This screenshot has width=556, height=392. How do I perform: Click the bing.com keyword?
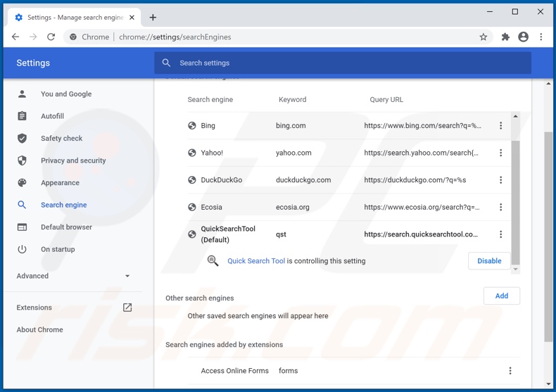(x=291, y=125)
